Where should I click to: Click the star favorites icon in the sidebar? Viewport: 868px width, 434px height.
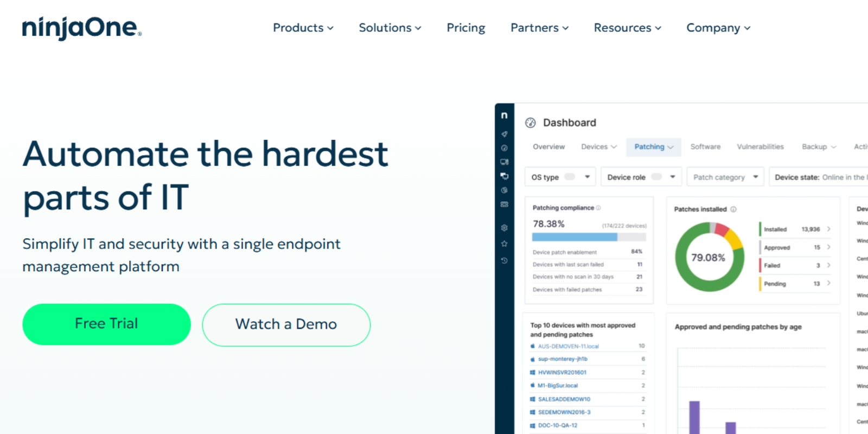click(x=505, y=244)
